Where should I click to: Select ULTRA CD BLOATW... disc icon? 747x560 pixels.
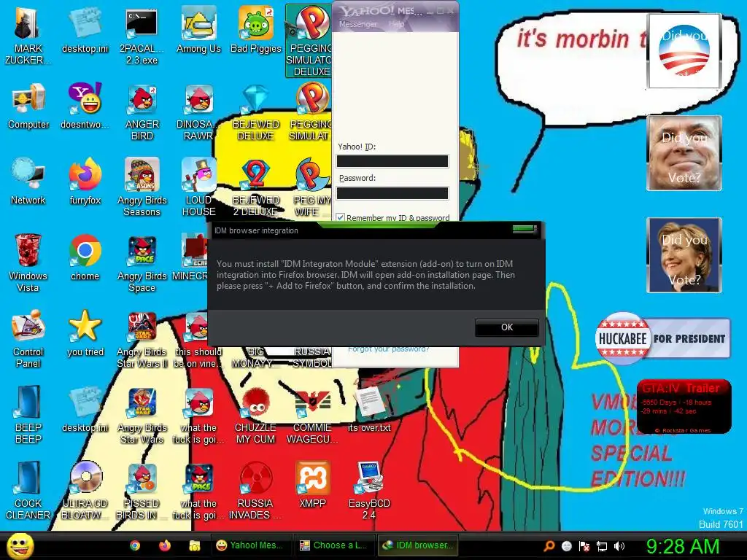85,491
